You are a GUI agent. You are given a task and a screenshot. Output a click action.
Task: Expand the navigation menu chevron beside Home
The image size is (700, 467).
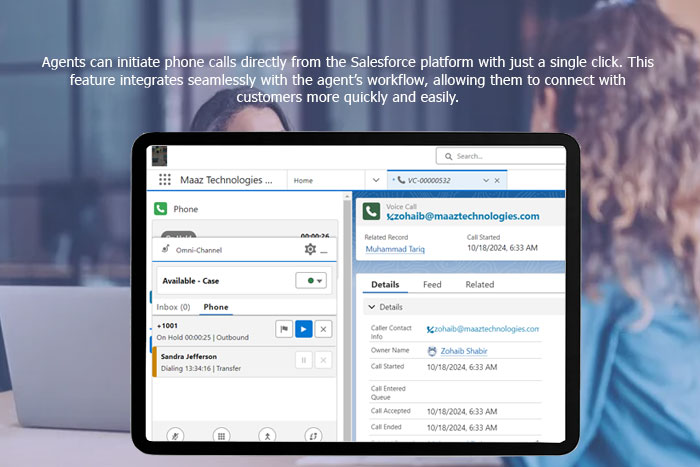coord(376,180)
